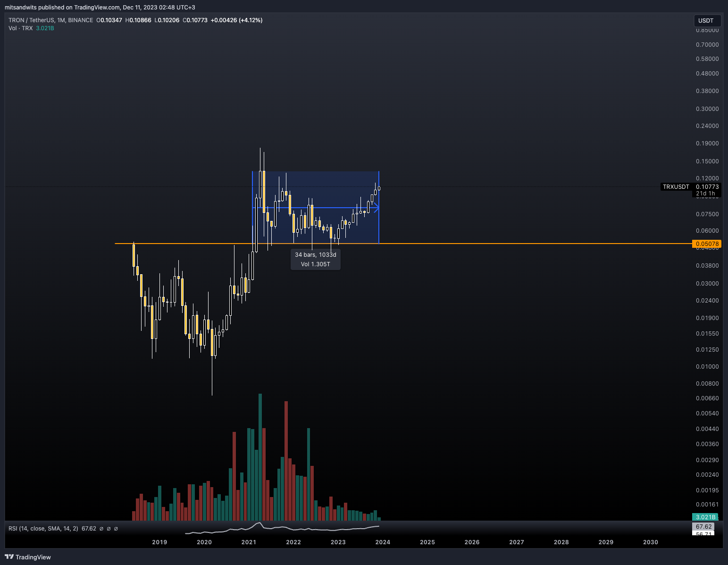Select the Vol · TRX indicator label

coord(20,28)
